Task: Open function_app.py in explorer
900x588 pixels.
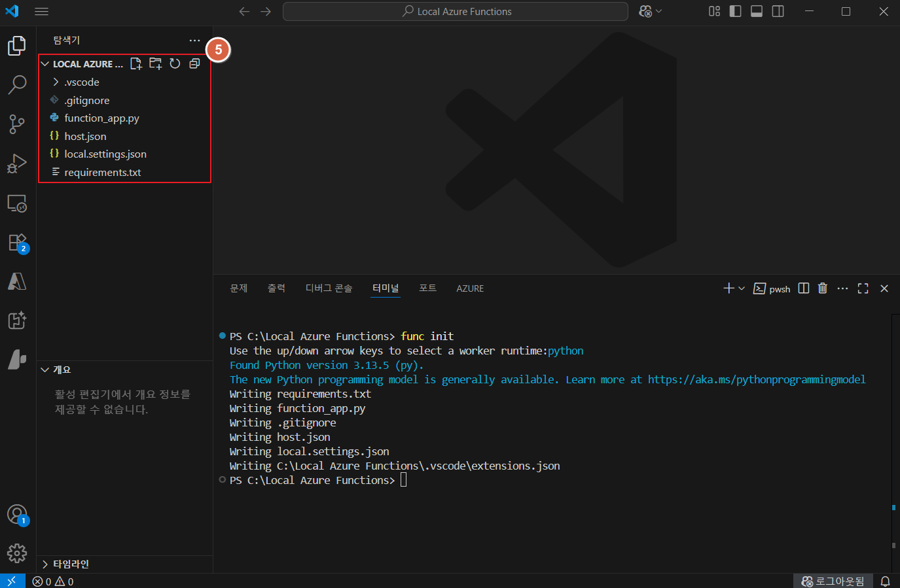Action: (x=124, y=118)
